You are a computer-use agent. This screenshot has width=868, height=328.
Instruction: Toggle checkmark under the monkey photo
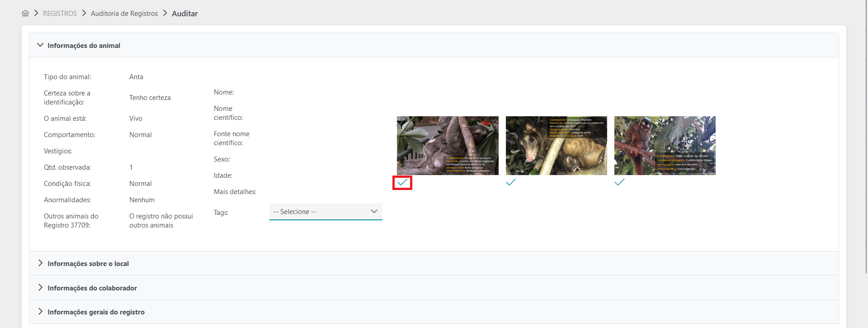pyautogui.click(x=619, y=182)
